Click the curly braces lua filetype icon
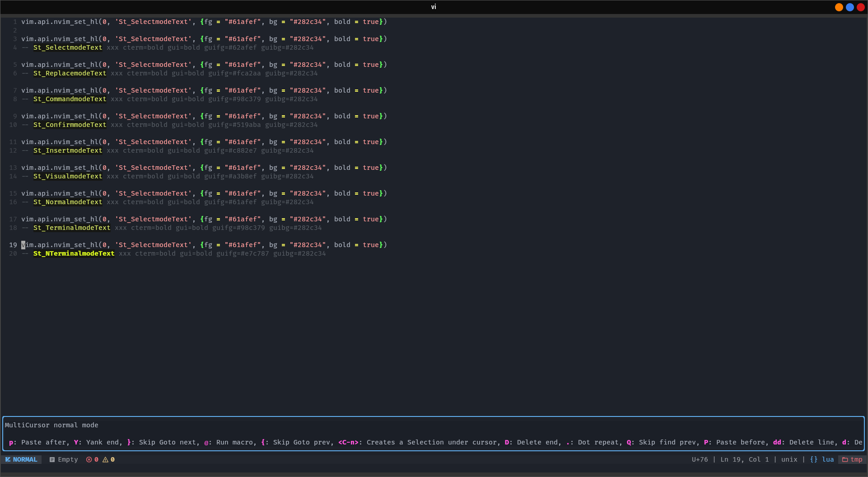868x477 pixels. tap(813, 459)
